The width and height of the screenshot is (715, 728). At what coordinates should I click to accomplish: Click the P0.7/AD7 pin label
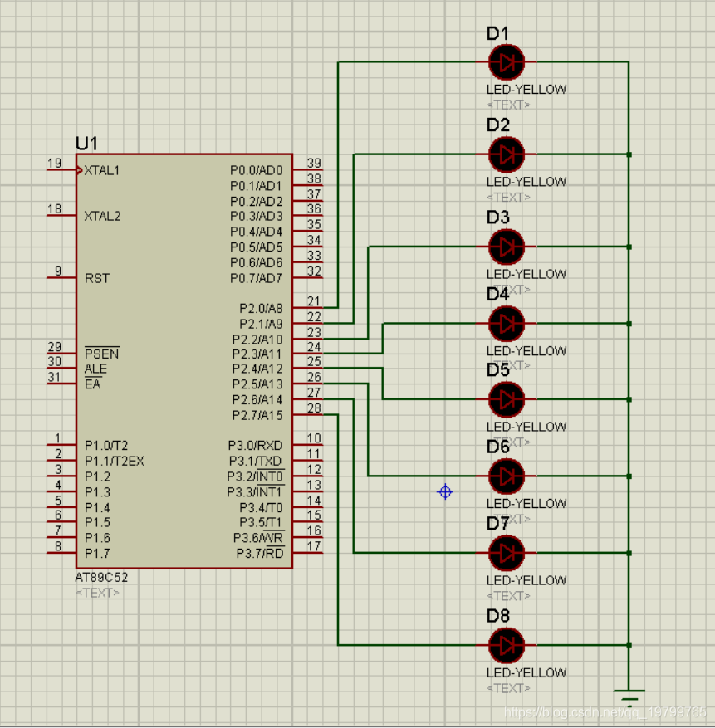(x=256, y=278)
